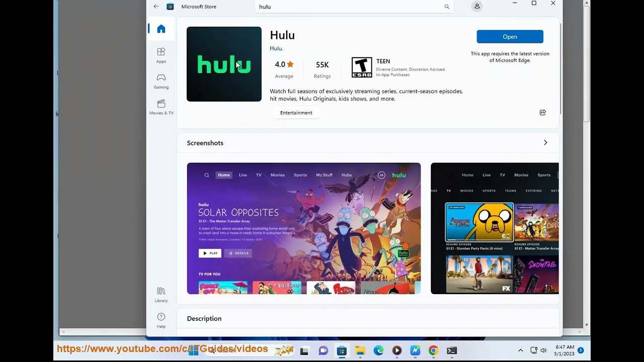The image size is (644, 362).
Task: Open the volume tray icon
Action: click(543, 350)
